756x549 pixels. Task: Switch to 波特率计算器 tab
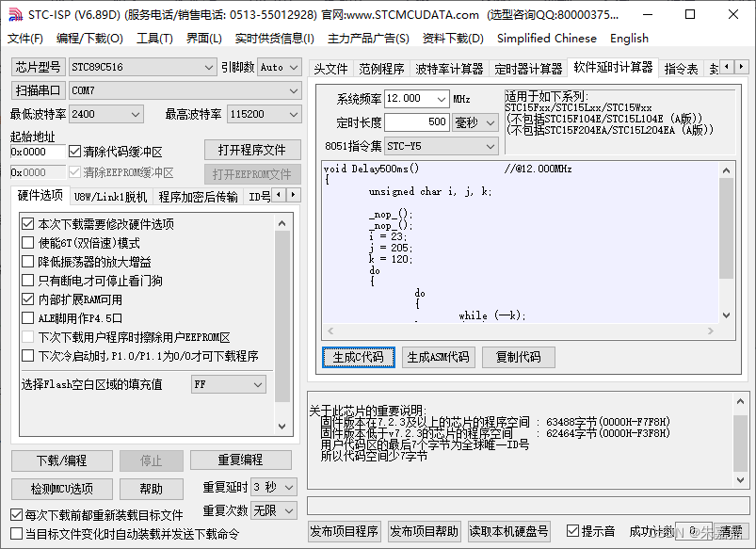tap(449, 69)
